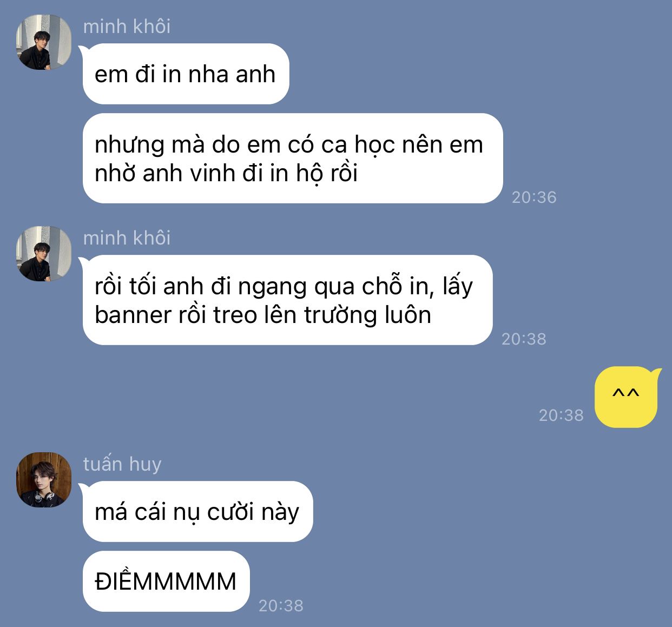Tap the yellow '^^' message bubble
This screenshot has height=627, width=672.
[627, 397]
